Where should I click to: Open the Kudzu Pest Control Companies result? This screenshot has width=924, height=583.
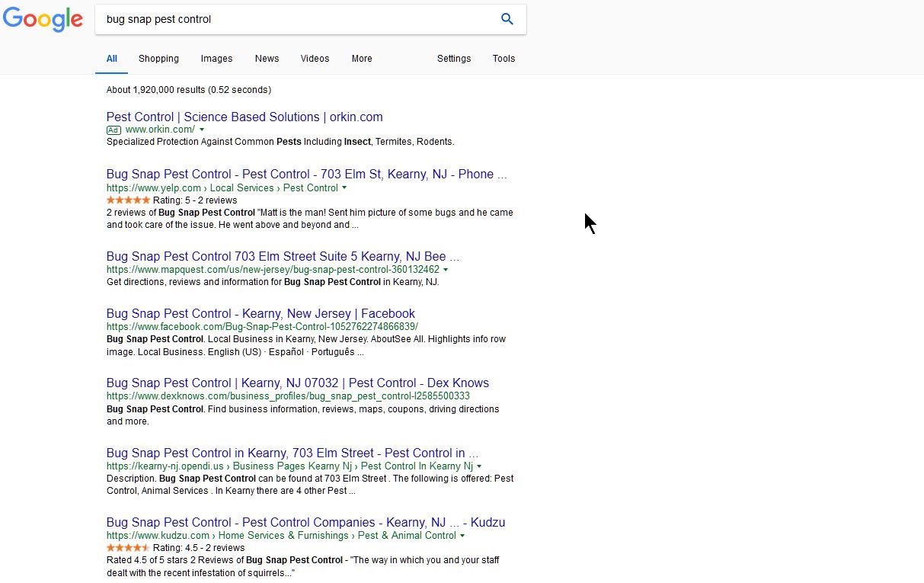tap(305, 523)
